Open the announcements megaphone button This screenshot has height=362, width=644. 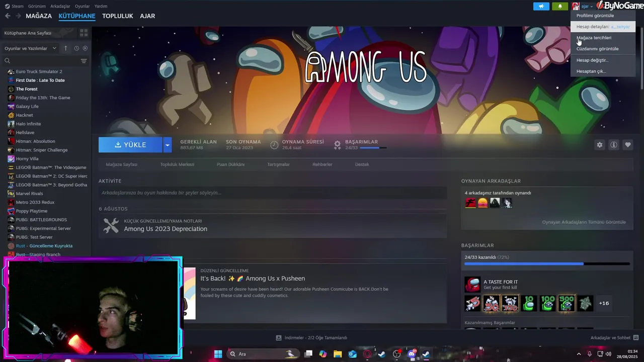coord(541,6)
